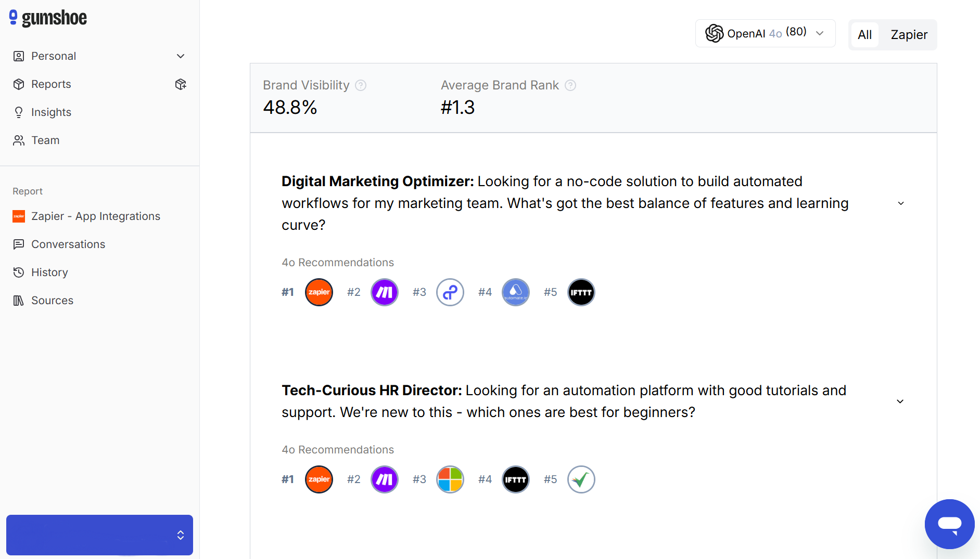The image size is (980, 559).
Task: Open the OpenAI 4o model dropdown
Action: 765,33
